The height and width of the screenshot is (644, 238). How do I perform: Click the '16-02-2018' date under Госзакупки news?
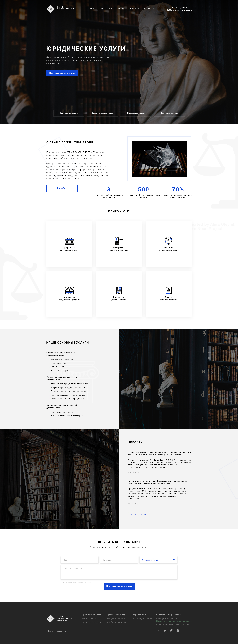click(133, 473)
